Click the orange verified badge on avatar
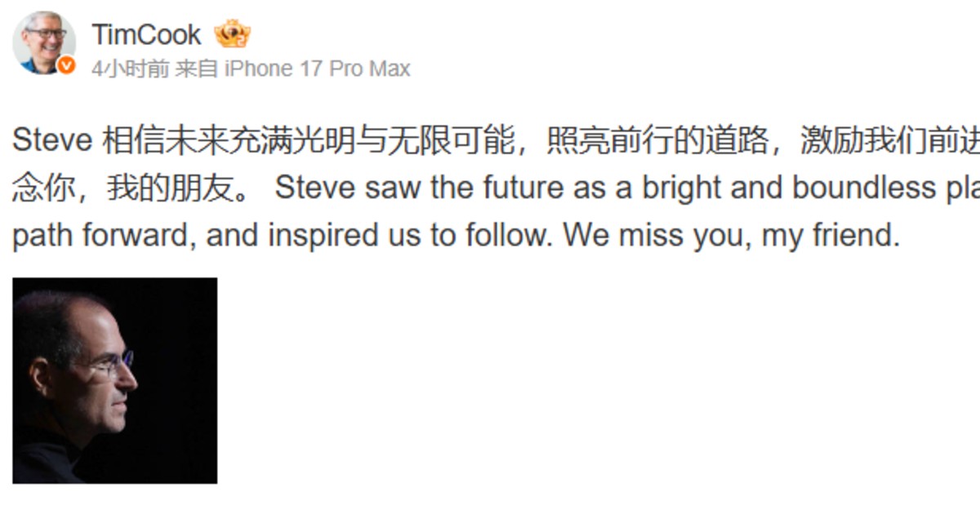 tap(66, 66)
